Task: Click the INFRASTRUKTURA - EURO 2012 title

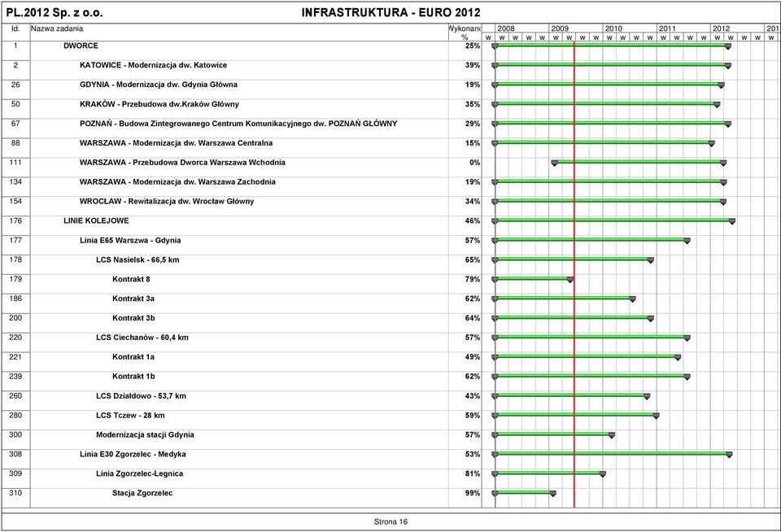Action: [391, 12]
